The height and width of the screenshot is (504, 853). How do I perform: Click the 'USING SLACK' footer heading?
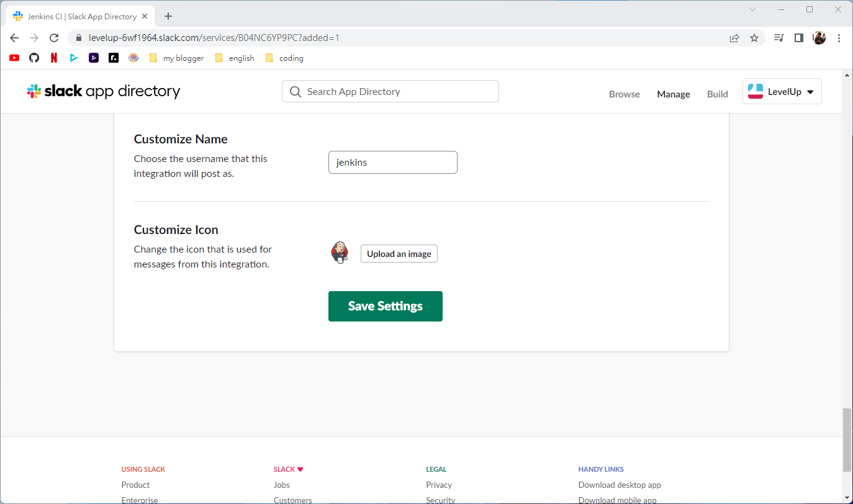tap(143, 469)
